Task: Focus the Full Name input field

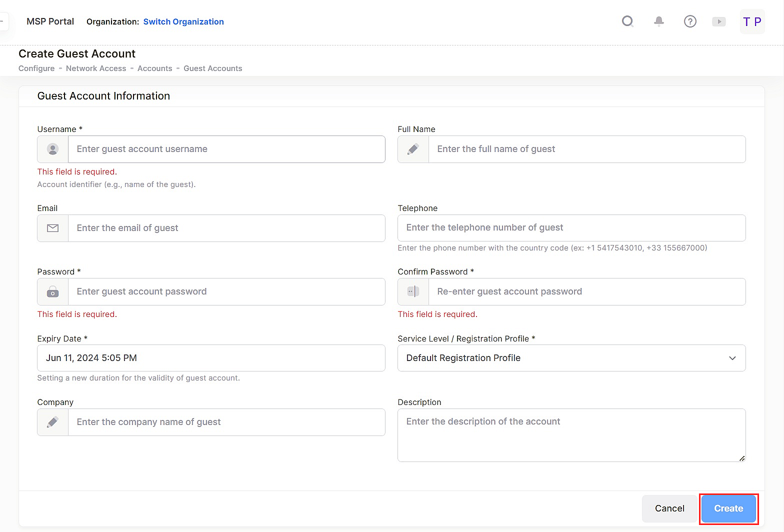Action: pyautogui.click(x=586, y=149)
